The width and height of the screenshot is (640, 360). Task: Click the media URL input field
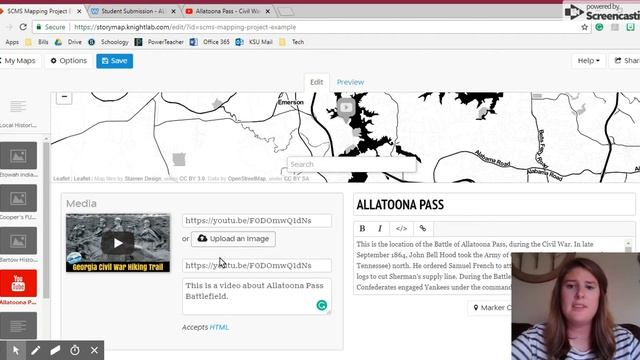pos(257,221)
